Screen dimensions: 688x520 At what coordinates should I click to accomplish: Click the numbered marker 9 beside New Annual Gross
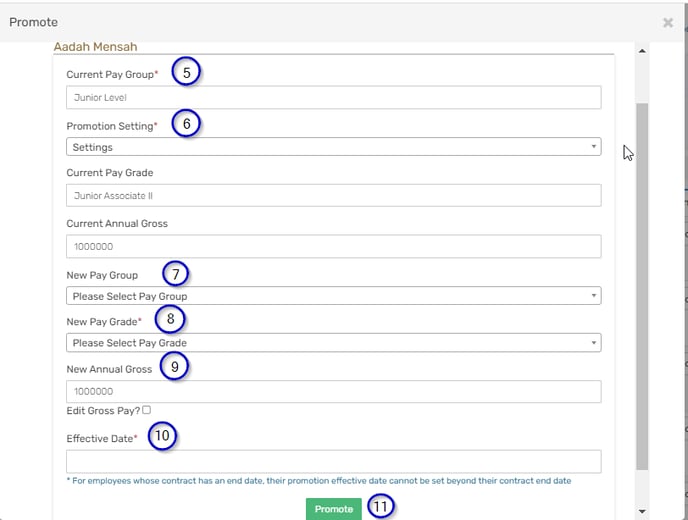click(175, 367)
